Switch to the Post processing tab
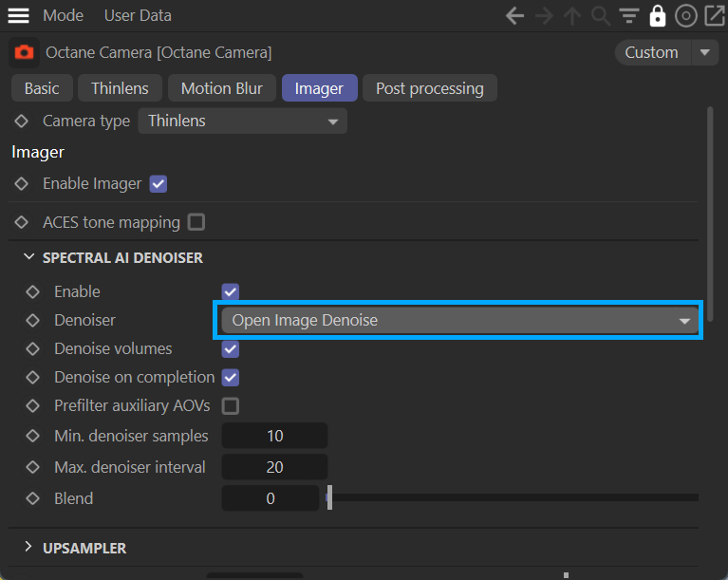 (429, 88)
